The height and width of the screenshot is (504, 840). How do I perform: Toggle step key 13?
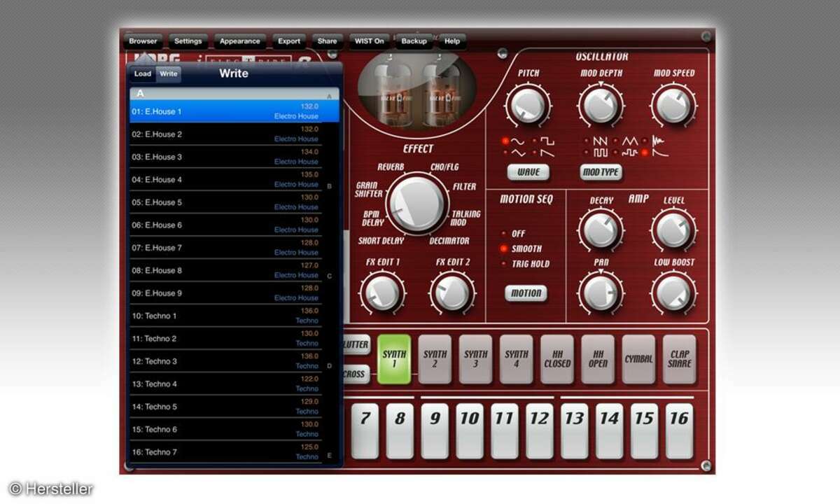[x=575, y=431]
